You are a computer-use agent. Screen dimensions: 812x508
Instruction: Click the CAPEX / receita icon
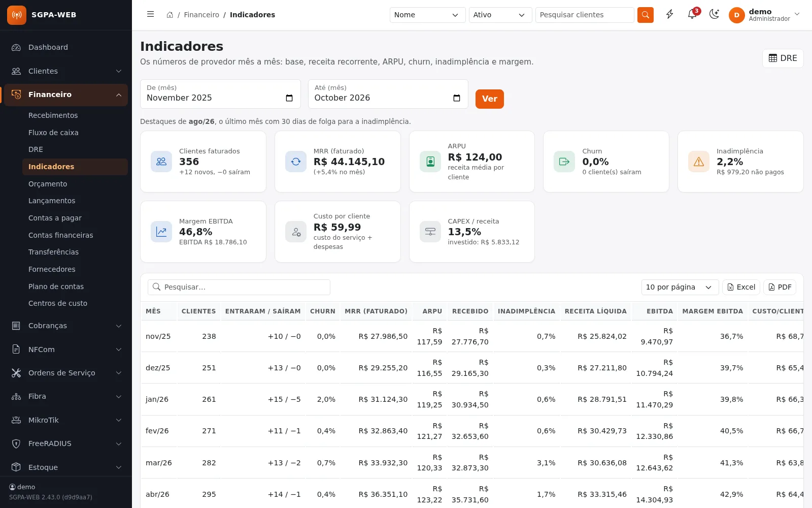[x=430, y=232]
